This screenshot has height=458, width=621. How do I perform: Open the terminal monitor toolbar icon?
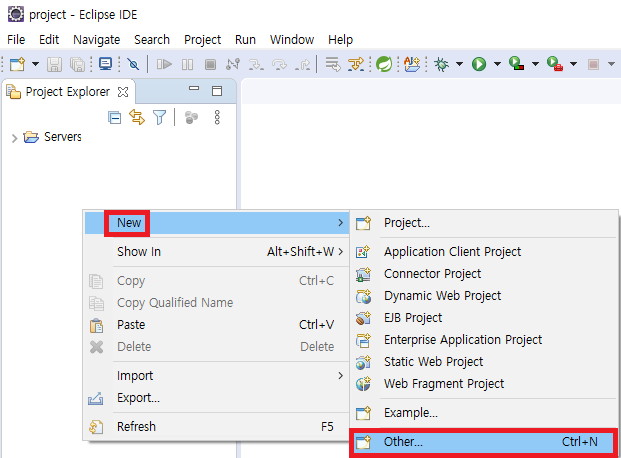pyautogui.click(x=105, y=64)
